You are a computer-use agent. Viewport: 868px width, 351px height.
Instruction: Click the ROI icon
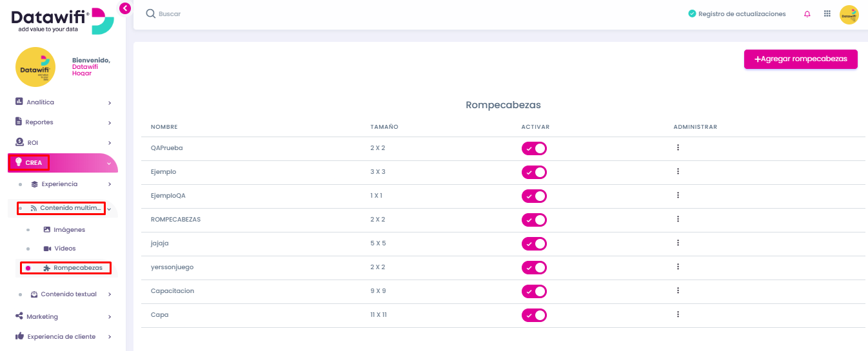(x=19, y=142)
